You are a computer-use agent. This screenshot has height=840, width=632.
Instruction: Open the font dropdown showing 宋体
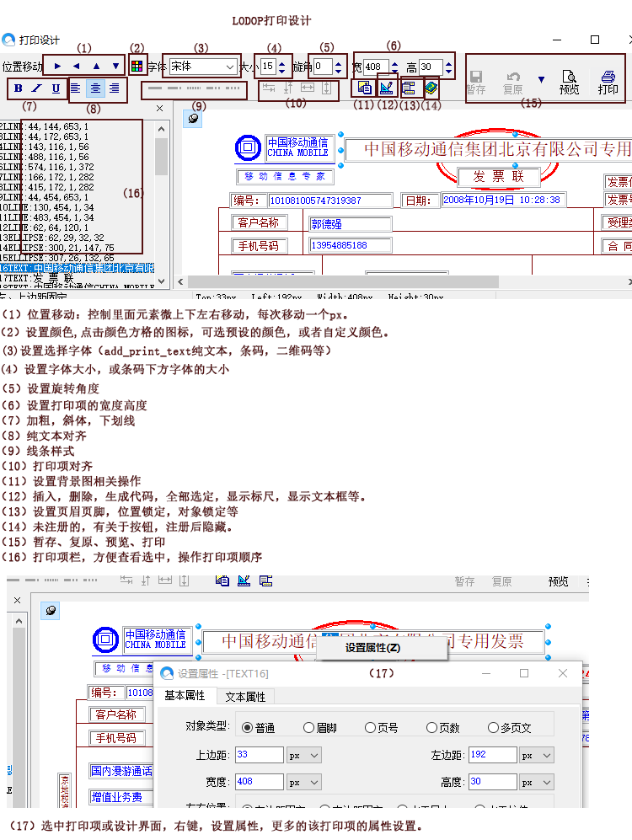pos(204,66)
